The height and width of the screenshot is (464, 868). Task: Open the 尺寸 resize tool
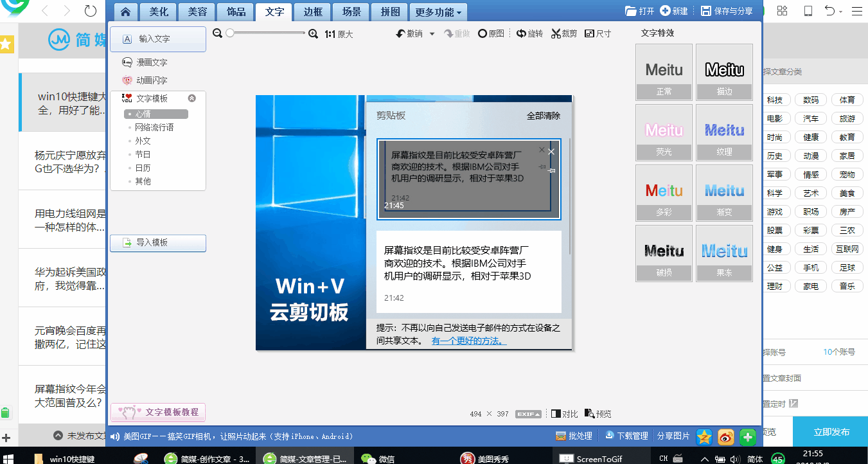(x=598, y=33)
